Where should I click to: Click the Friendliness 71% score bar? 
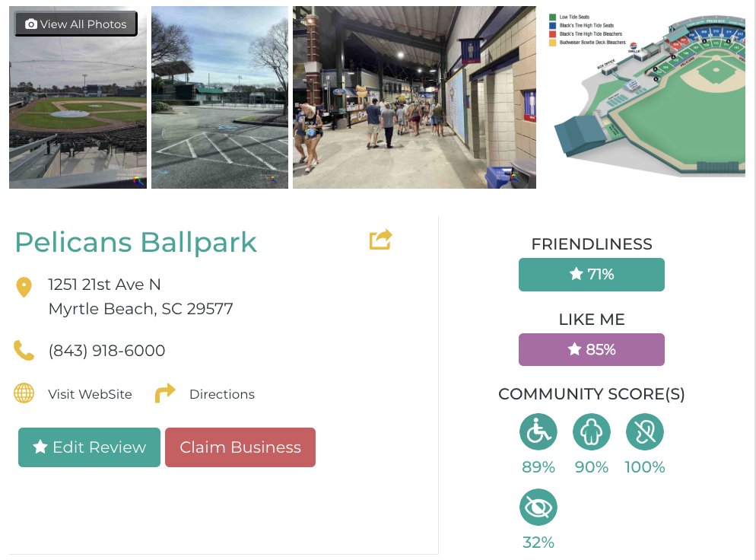pyautogui.click(x=592, y=275)
